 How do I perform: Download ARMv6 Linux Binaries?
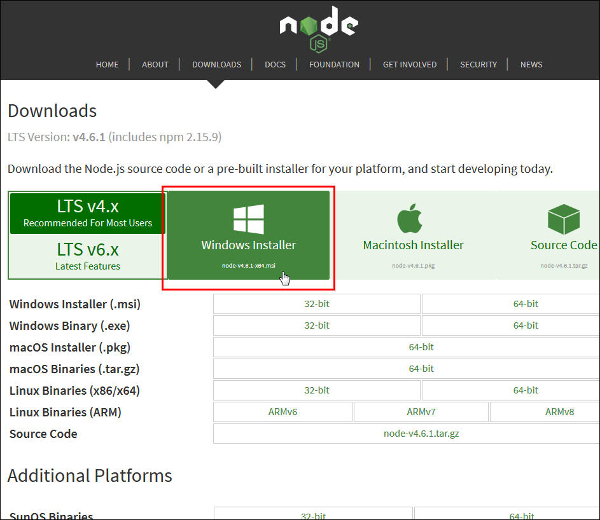click(x=283, y=412)
